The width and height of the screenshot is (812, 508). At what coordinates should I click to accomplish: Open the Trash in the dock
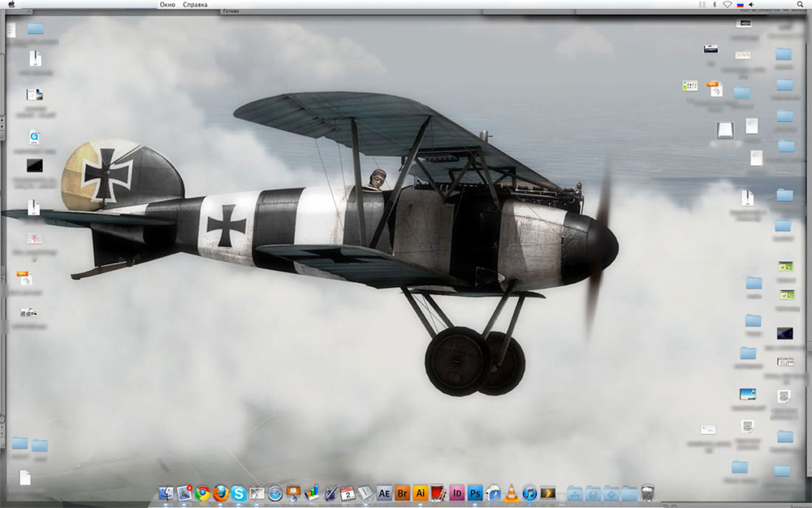647,493
